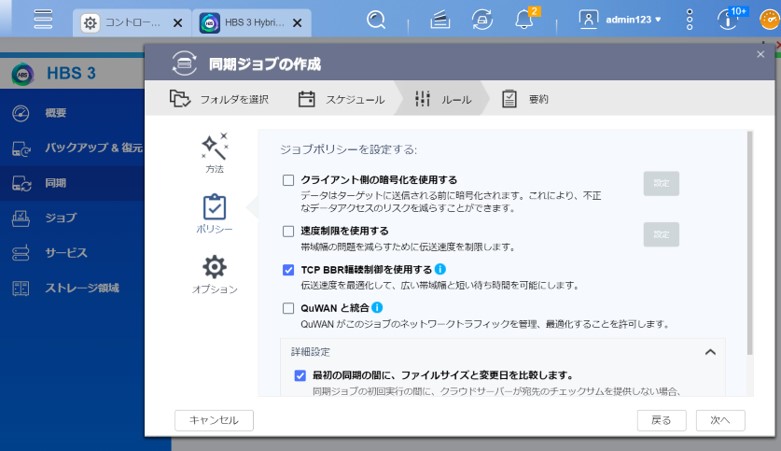Collapse the 詳細設定 section chevron
The width and height of the screenshot is (781, 451).
coord(710,352)
